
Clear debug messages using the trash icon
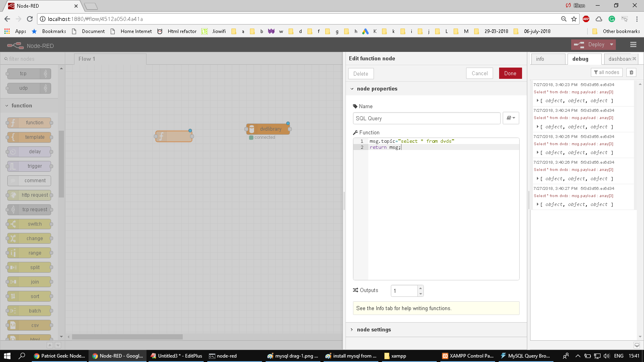click(x=631, y=72)
